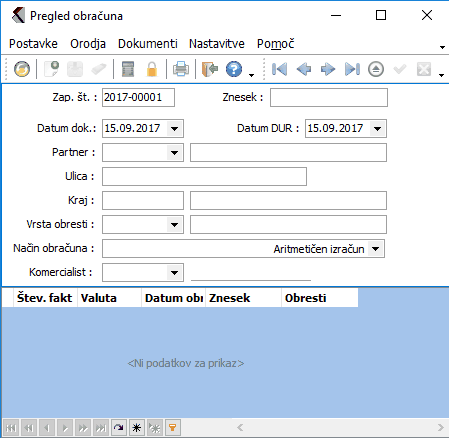Click the refresh icon in toolbar

point(22,69)
